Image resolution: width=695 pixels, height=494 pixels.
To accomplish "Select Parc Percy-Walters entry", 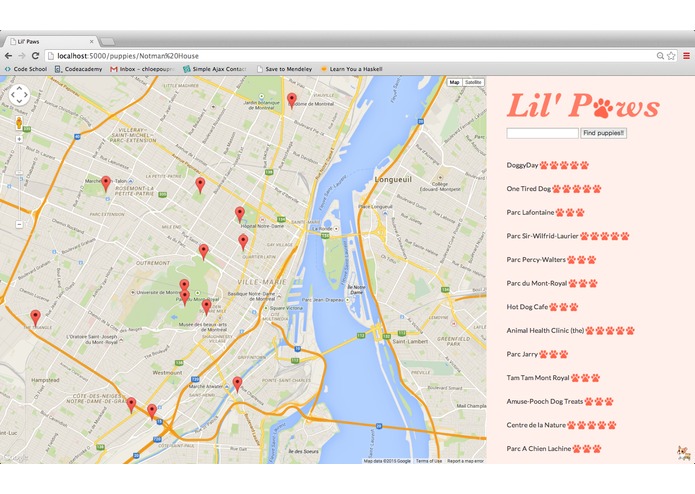I will coord(551,260).
